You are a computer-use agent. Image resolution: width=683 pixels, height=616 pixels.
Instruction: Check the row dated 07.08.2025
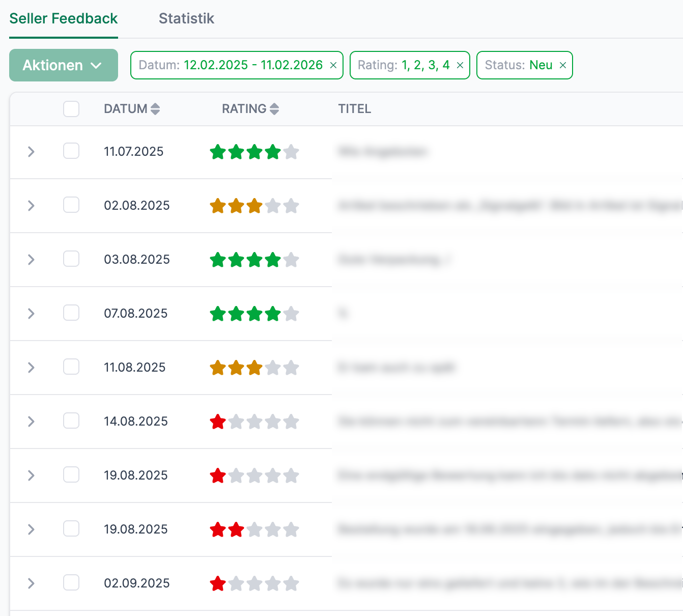pos(71,313)
